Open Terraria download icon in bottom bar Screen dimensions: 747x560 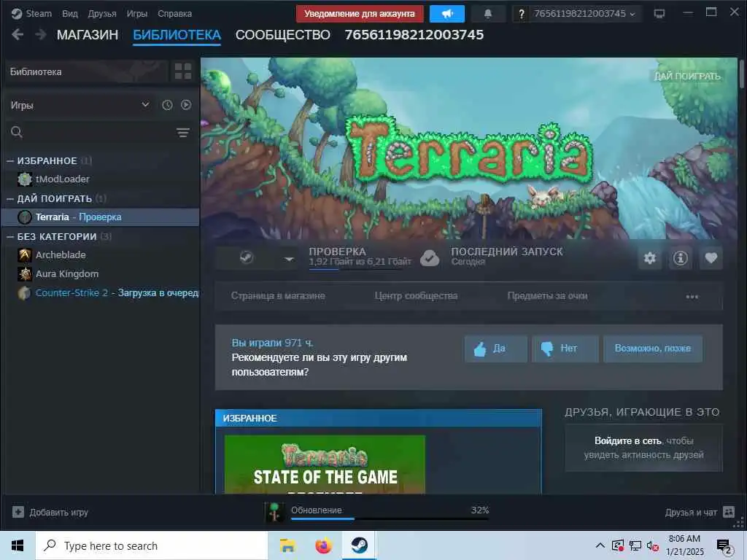274,512
